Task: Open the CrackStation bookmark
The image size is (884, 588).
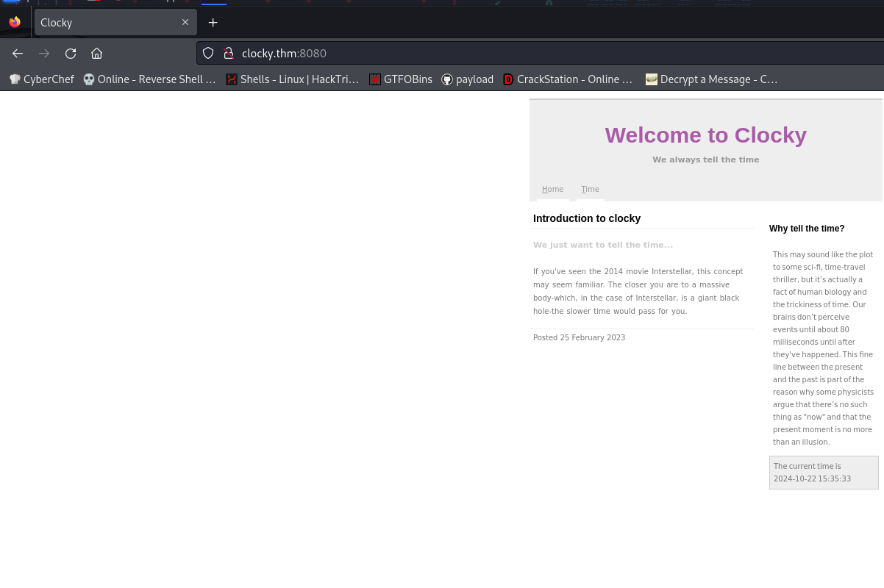Action: [x=568, y=79]
